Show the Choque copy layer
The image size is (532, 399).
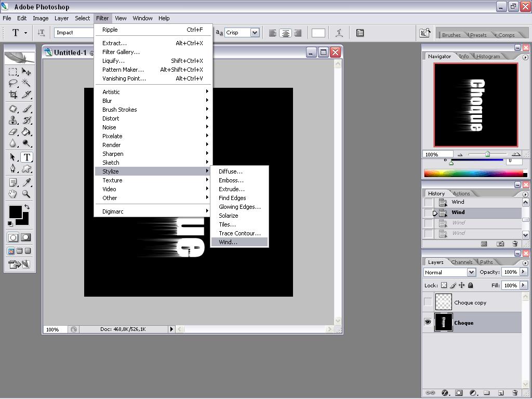pyautogui.click(x=428, y=302)
